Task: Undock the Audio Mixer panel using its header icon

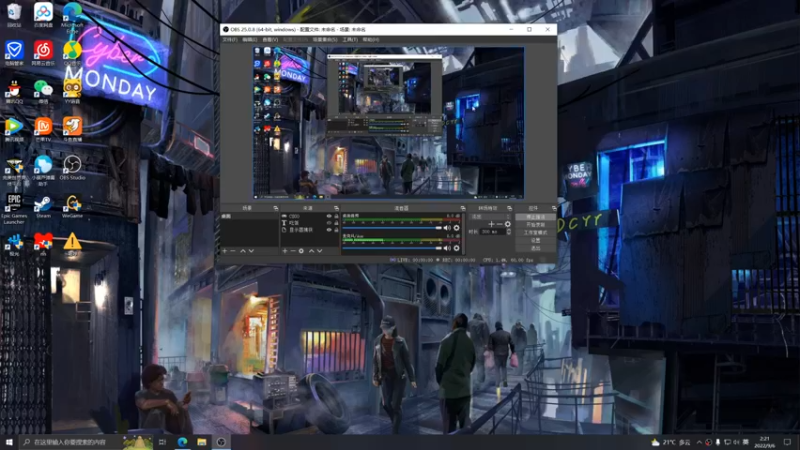Action: [x=463, y=208]
